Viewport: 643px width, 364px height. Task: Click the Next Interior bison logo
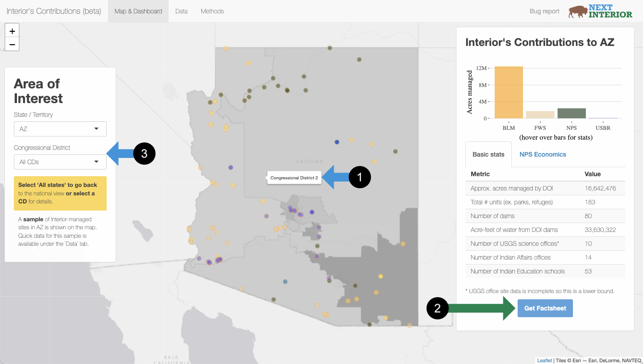pyautogui.click(x=578, y=11)
